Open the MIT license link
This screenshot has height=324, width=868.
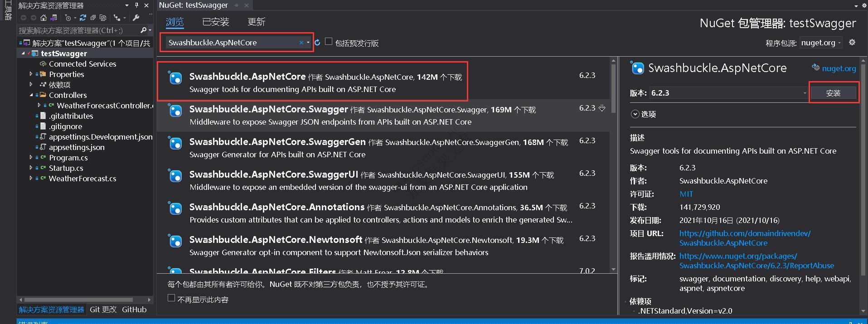(686, 194)
